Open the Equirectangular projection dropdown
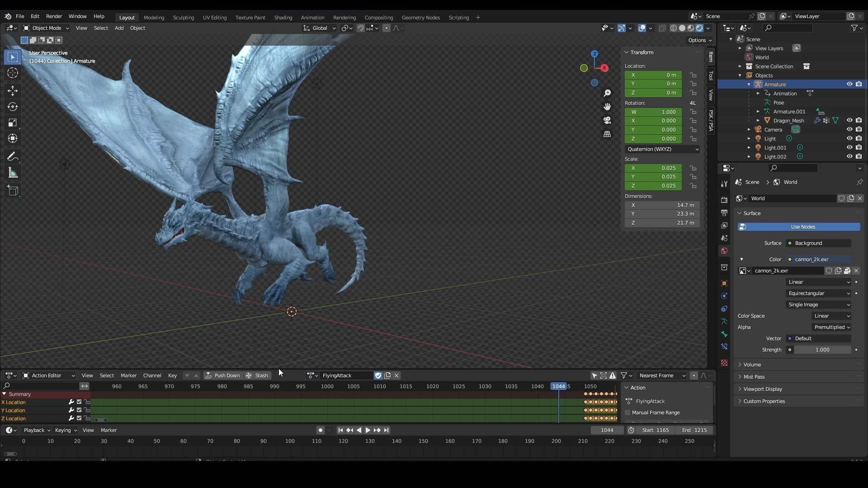Viewport: 868px width, 488px height. [x=819, y=293]
